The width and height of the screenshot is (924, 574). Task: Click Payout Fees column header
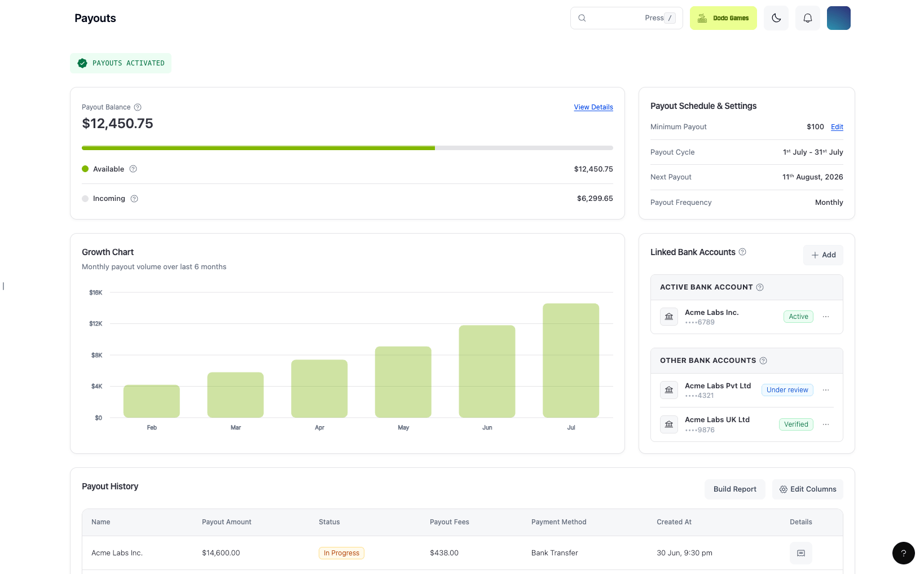tap(450, 522)
